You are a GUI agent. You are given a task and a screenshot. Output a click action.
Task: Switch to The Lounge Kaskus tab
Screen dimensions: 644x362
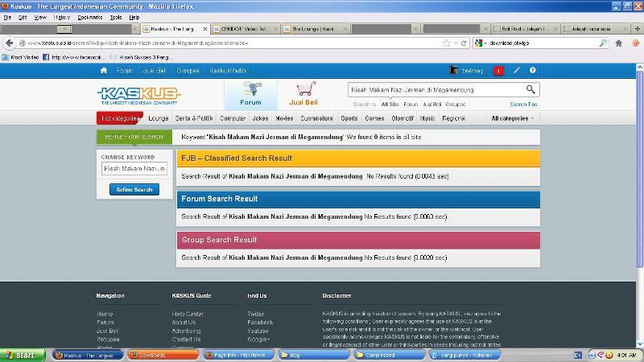316,29
